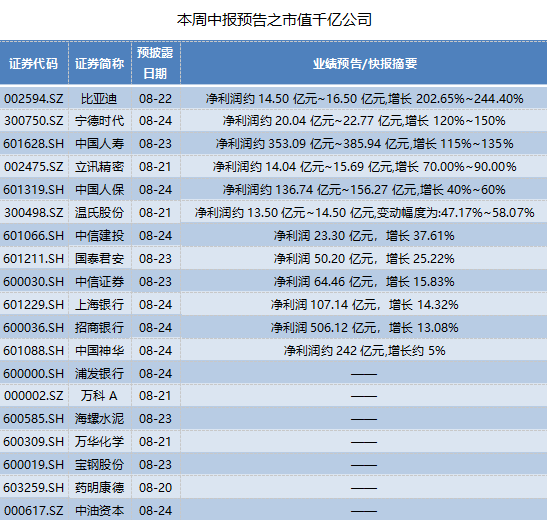547x520 pixels.
Task: Click the 招商银行 name cell
Action: point(100,328)
